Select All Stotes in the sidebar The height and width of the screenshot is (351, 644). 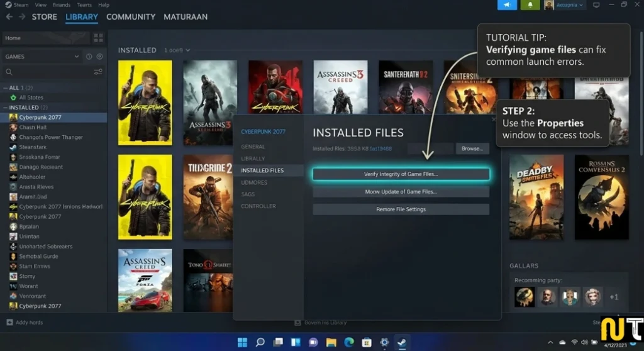(31, 97)
